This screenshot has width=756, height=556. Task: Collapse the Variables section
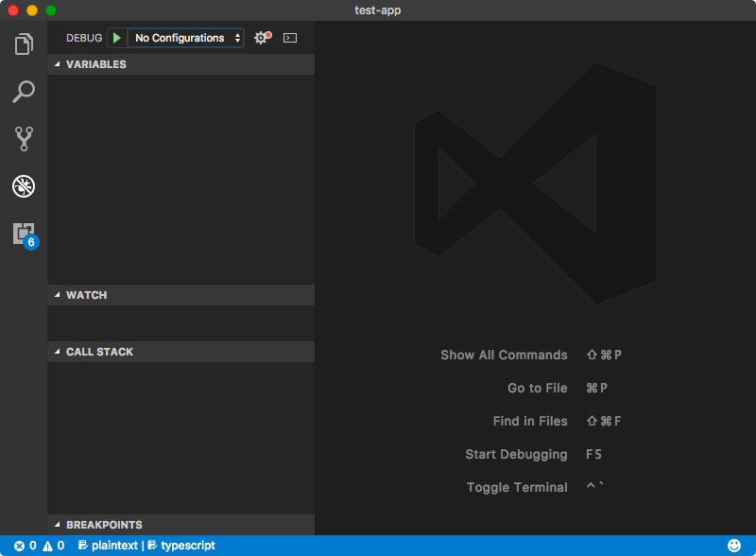pos(180,64)
